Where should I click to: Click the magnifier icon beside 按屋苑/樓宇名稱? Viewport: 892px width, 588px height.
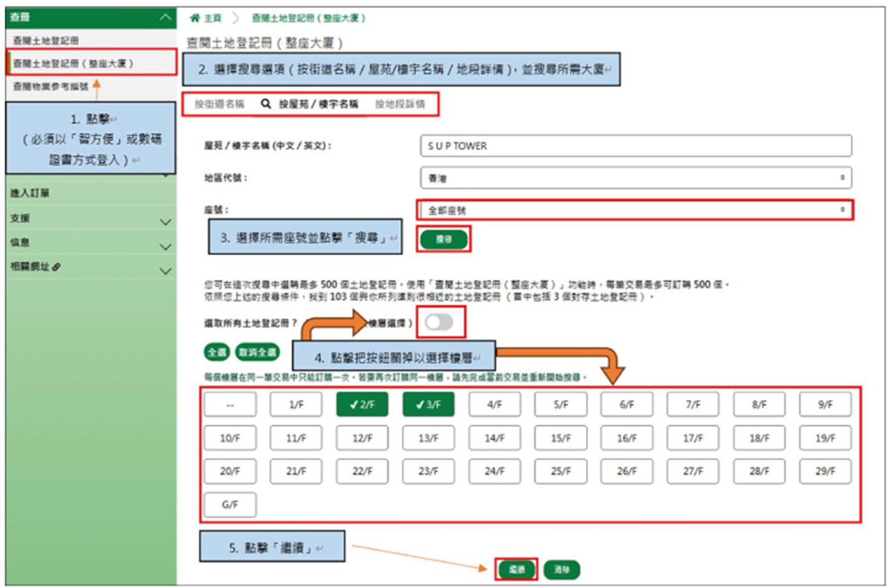point(266,104)
